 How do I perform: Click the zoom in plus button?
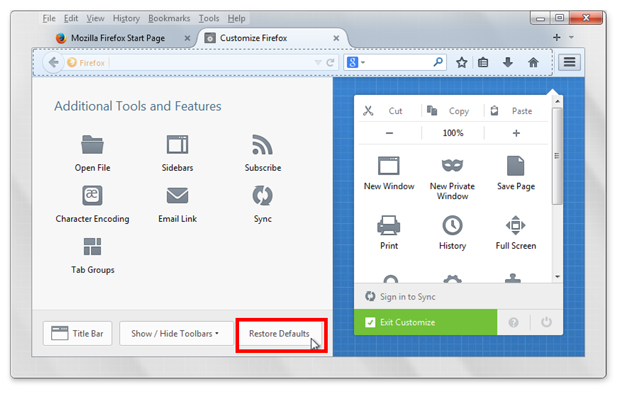tap(516, 133)
